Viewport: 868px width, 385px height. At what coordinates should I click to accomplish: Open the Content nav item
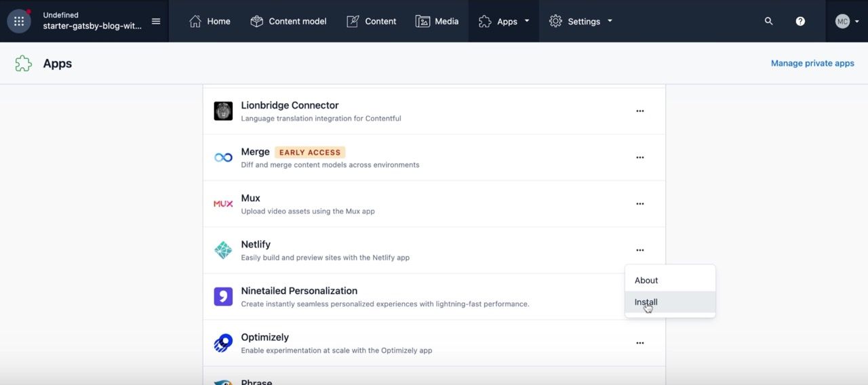tap(371, 21)
